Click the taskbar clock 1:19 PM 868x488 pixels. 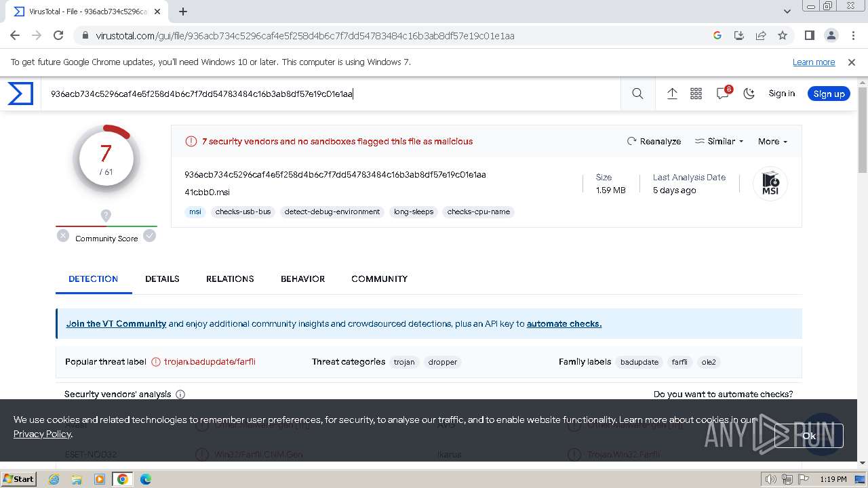pyautogui.click(x=833, y=479)
